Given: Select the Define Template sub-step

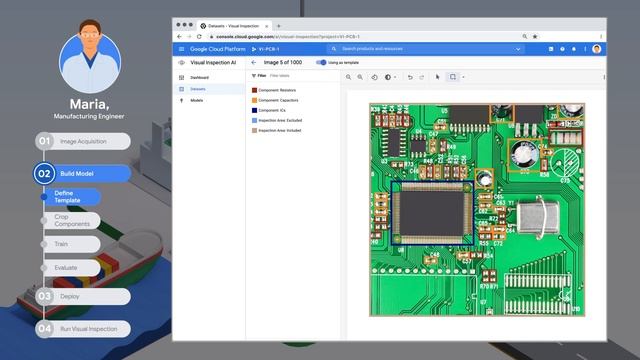Looking at the screenshot, I should pyautogui.click(x=71, y=197).
